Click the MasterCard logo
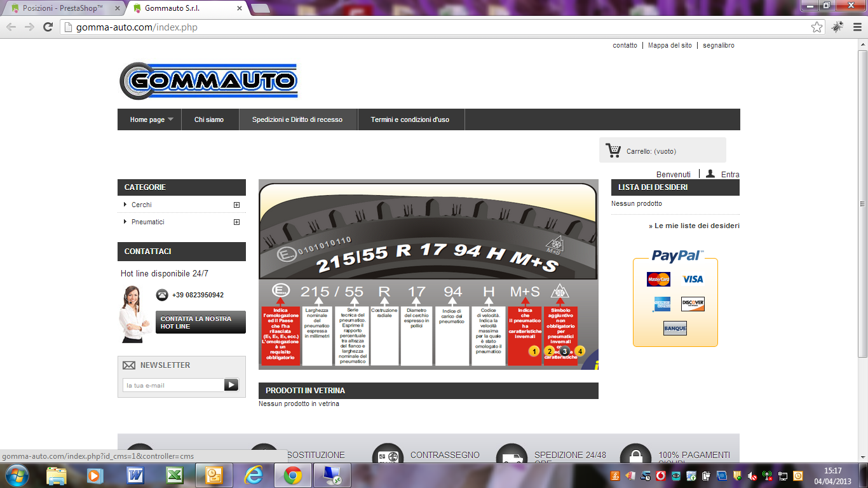The width and height of the screenshot is (868, 488). 658,279
